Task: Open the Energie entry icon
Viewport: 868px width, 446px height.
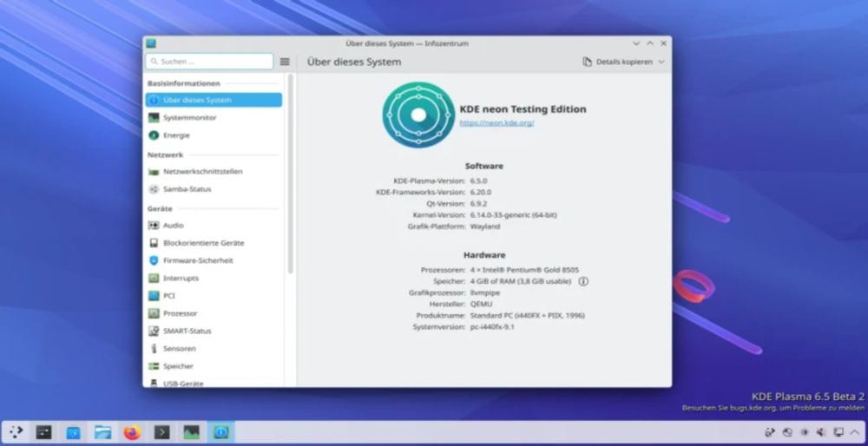Action: (154, 135)
